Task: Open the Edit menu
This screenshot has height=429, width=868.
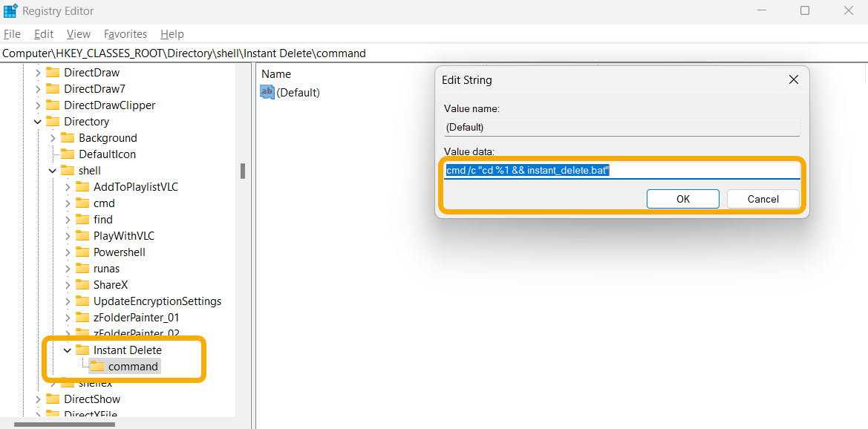Action: 43,33
